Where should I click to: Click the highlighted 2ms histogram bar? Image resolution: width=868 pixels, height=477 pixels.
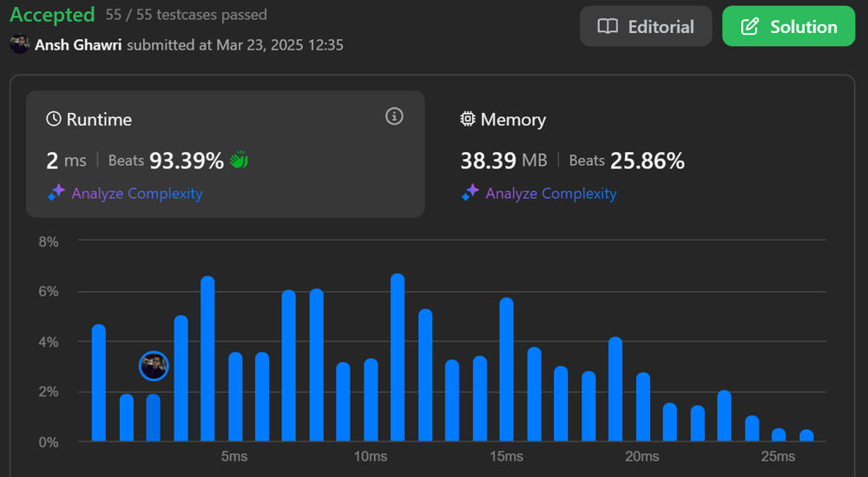[x=154, y=418]
